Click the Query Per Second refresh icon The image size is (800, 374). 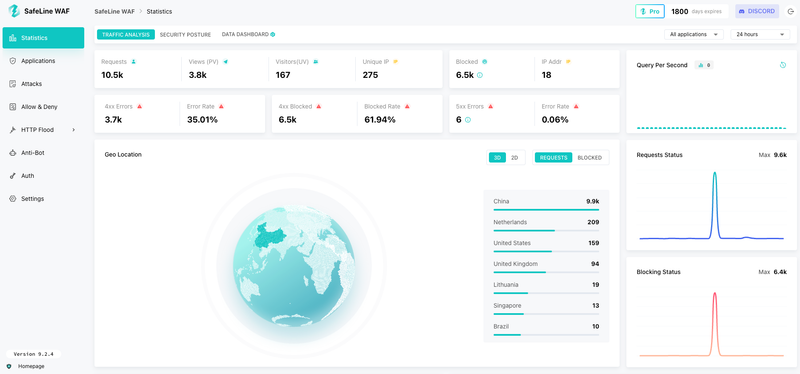click(783, 65)
